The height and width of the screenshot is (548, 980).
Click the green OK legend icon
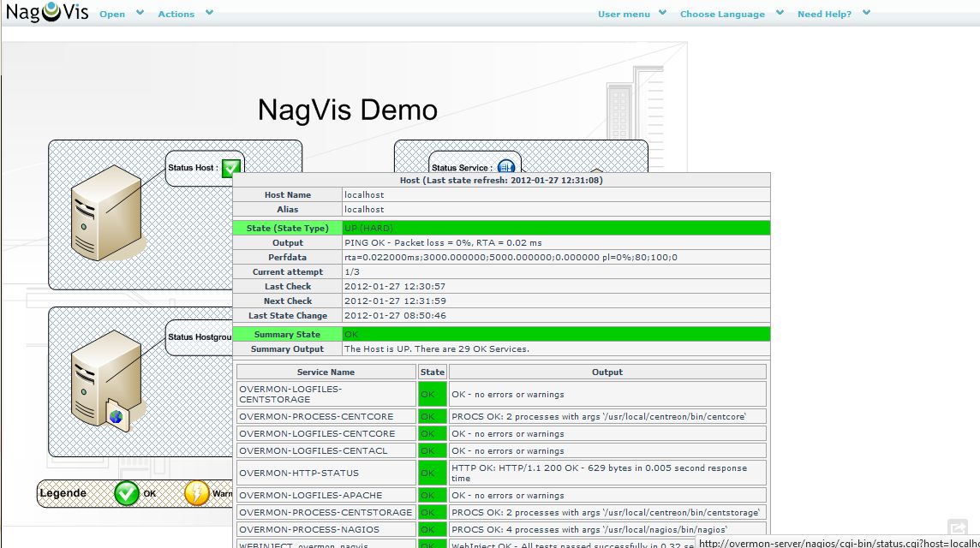point(127,493)
